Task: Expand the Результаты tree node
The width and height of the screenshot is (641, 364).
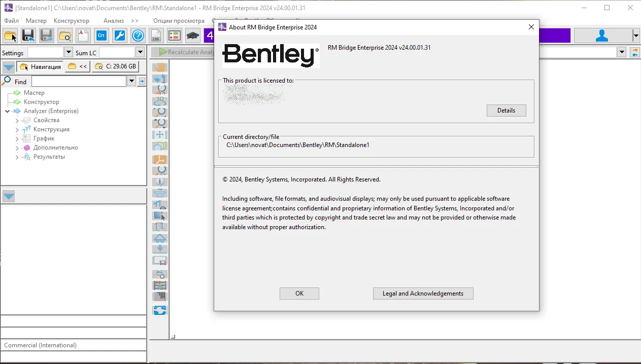Action: (x=17, y=157)
